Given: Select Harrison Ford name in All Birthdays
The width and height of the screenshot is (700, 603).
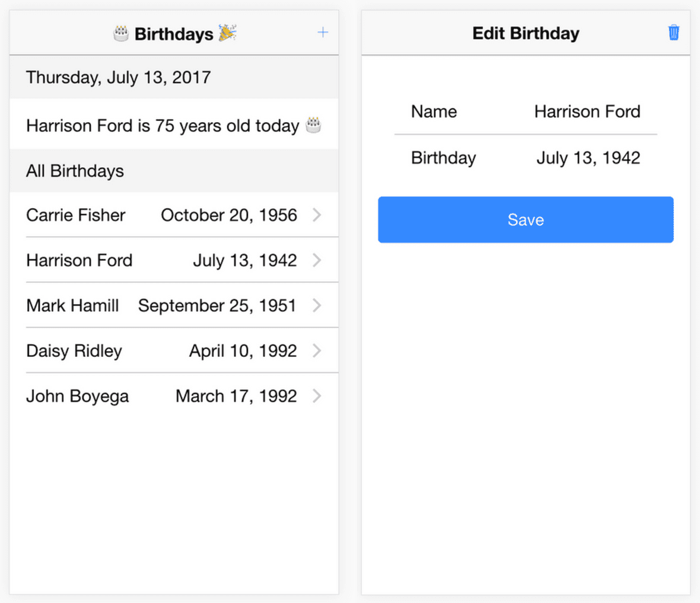Looking at the screenshot, I should click(79, 260).
